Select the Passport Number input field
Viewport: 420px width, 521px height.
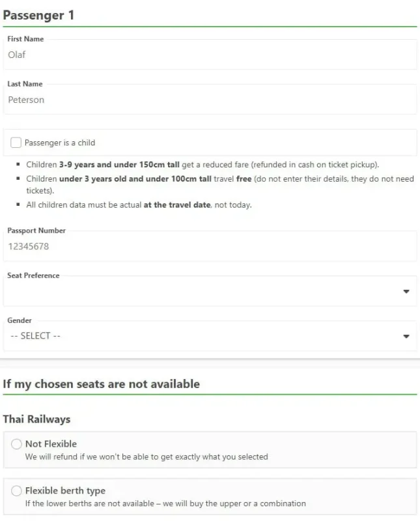coord(208,246)
